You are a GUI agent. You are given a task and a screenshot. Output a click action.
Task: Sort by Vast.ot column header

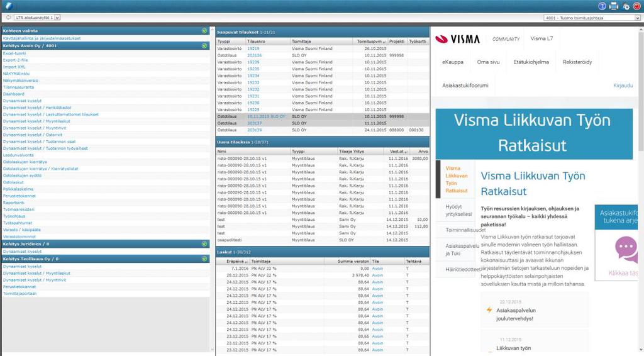click(398, 152)
